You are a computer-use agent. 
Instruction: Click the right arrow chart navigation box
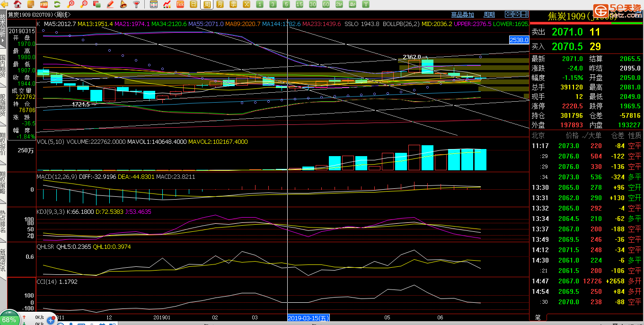click(x=516, y=14)
